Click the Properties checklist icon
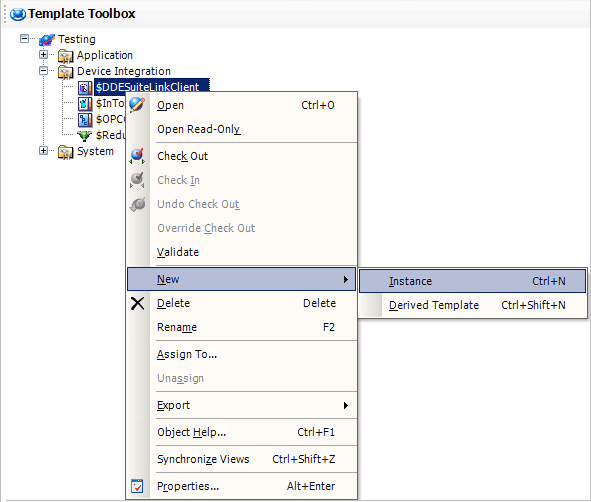The height and width of the screenshot is (502, 591). pos(137,486)
